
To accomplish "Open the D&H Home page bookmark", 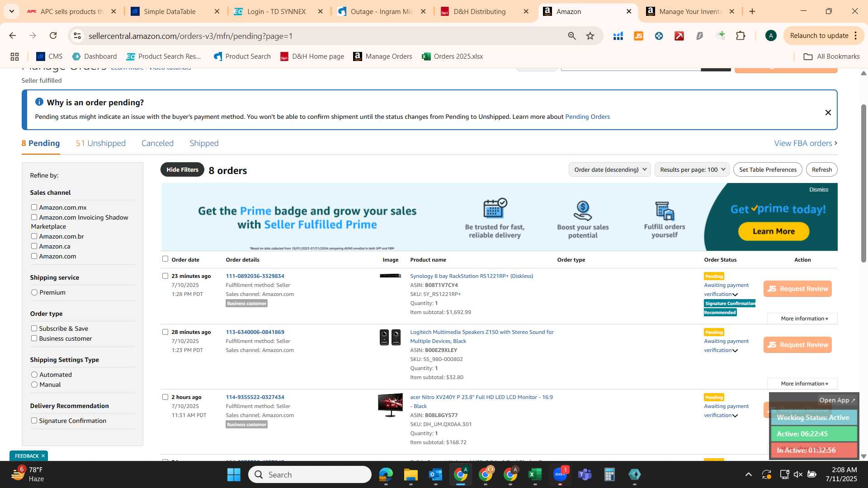I will (312, 56).
